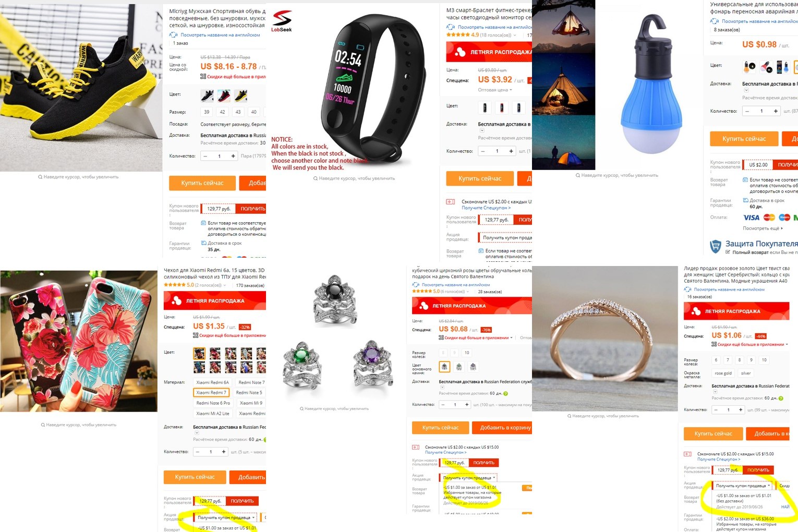Select shoe size 42
798x532 pixels.
222,112
